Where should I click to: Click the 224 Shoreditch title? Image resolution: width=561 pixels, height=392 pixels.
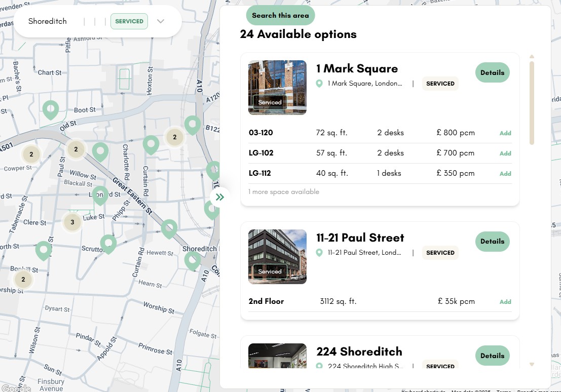coord(359,351)
